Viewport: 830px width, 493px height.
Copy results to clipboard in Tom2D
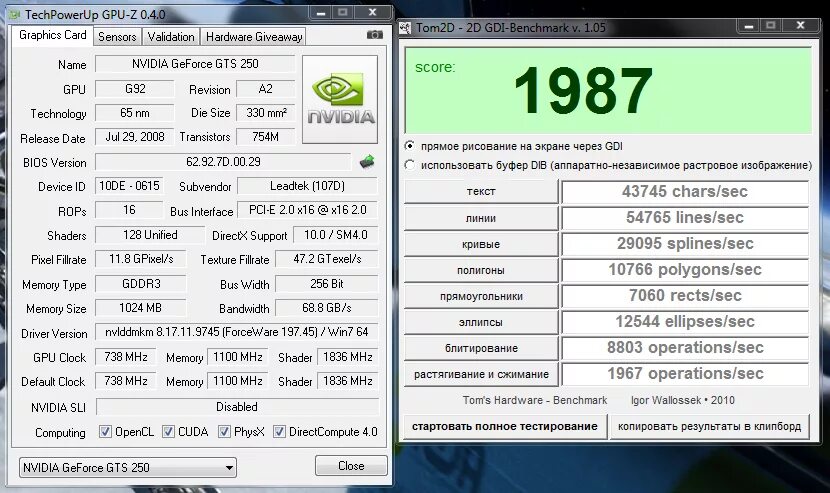point(709,427)
